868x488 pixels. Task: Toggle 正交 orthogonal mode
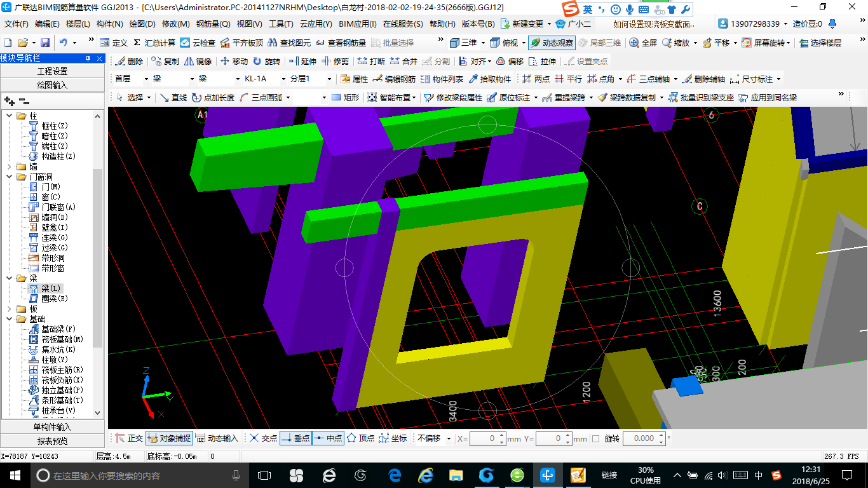(x=129, y=438)
